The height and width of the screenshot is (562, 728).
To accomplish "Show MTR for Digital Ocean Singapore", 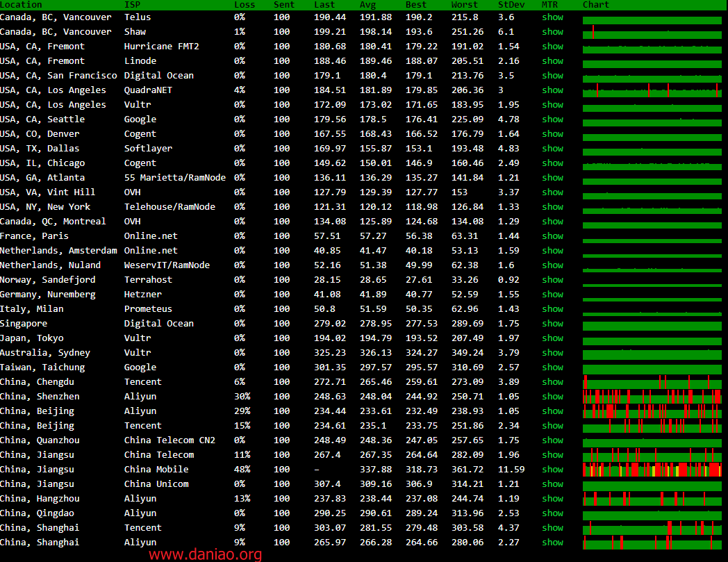I will (x=552, y=323).
